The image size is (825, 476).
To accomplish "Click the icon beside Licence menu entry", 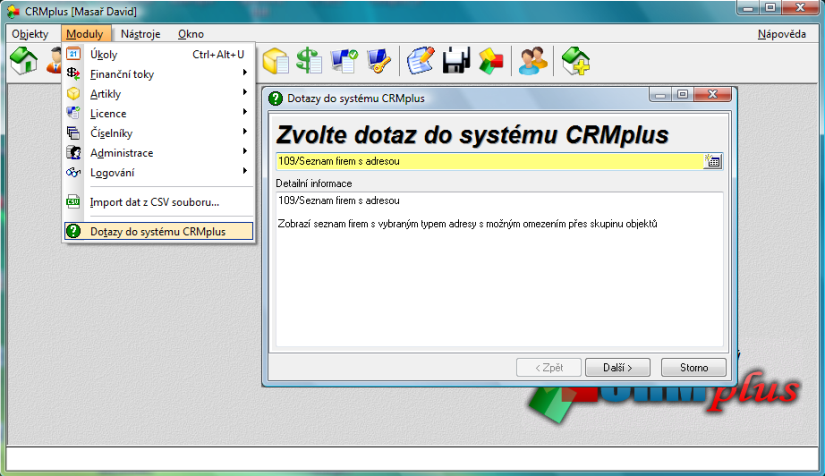I will (x=73, y=113).
